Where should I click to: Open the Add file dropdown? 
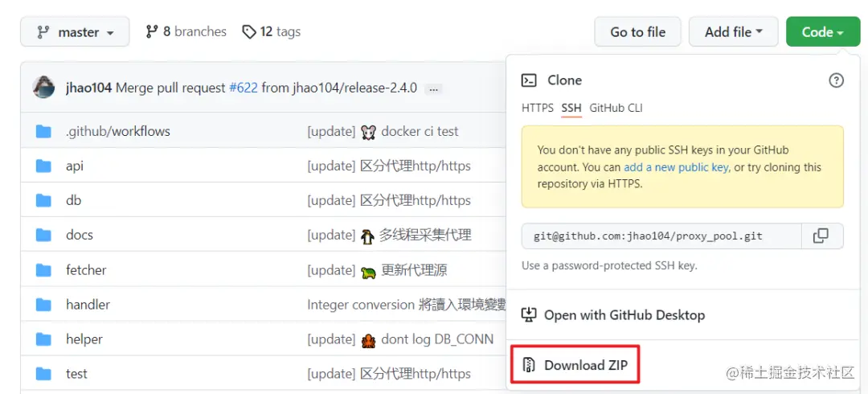[734, 32]
